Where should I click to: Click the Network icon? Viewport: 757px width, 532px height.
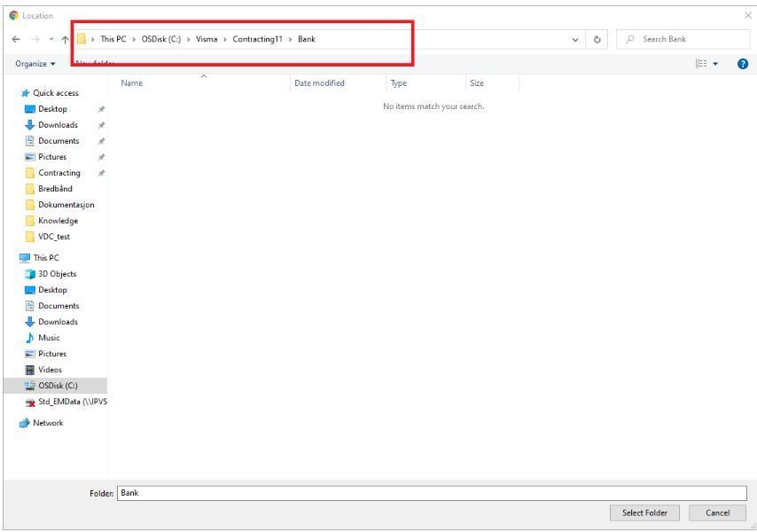click(24, 423)
